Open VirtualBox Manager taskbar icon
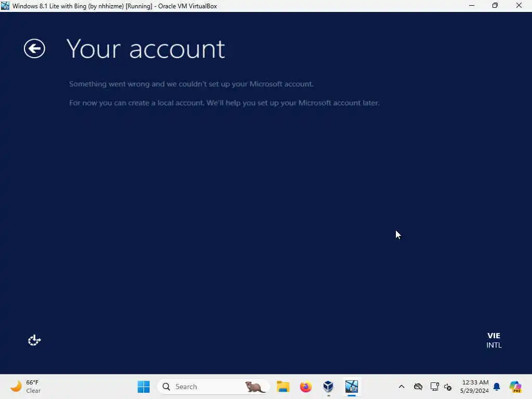The image size is (532, 399). pos(328,387)
